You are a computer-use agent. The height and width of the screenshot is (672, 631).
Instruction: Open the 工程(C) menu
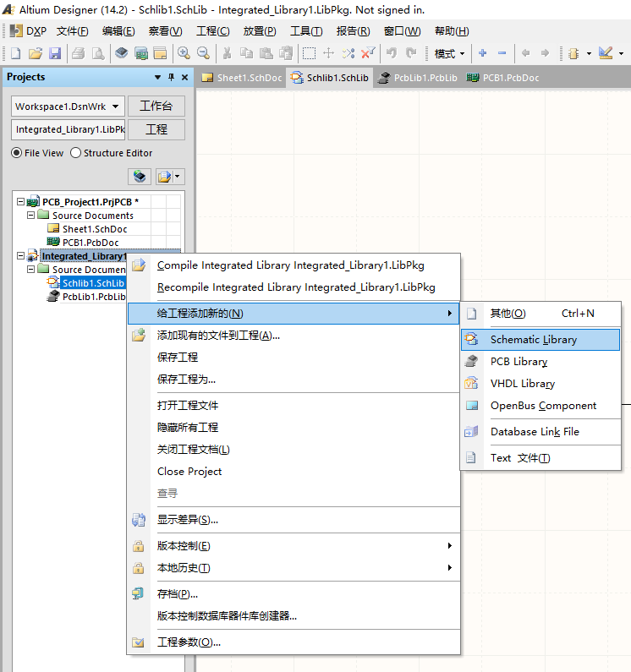[x=213, y=31]
